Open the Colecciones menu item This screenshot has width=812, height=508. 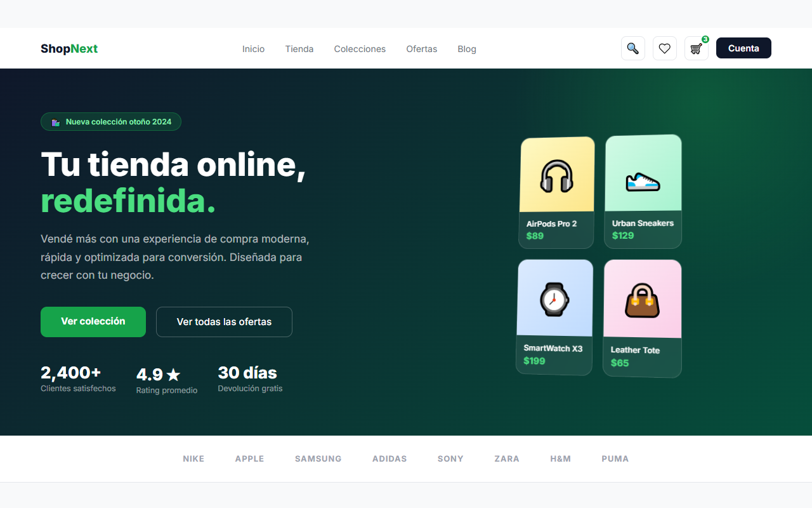(x=360, y=49)
